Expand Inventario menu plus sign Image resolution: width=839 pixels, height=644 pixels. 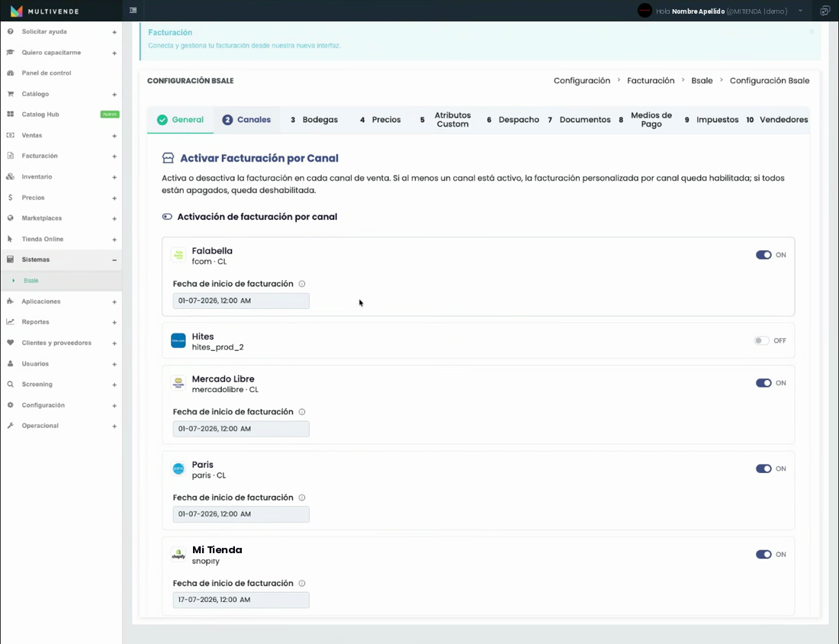(x=114, y=177)
